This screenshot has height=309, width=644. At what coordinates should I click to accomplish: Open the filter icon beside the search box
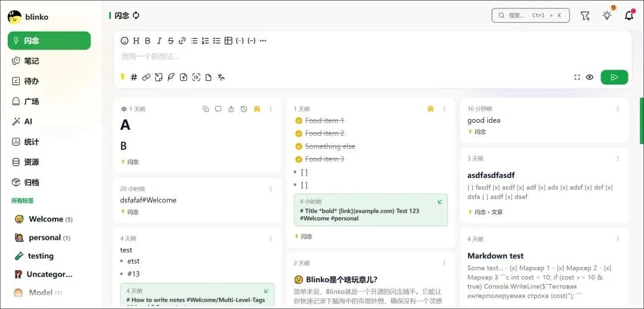tap(585, 16)
